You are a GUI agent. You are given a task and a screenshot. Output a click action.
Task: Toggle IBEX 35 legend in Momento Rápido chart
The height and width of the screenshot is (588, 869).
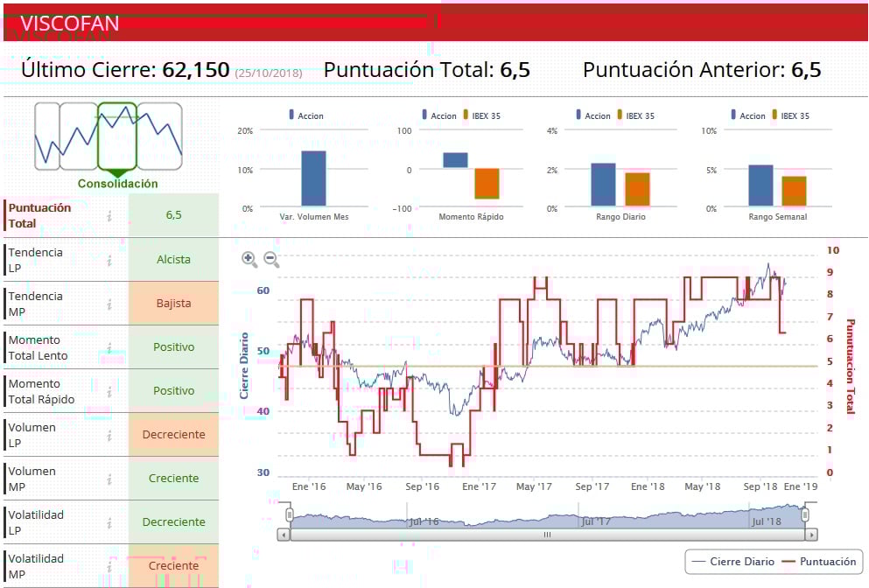(x=481, y=115)
